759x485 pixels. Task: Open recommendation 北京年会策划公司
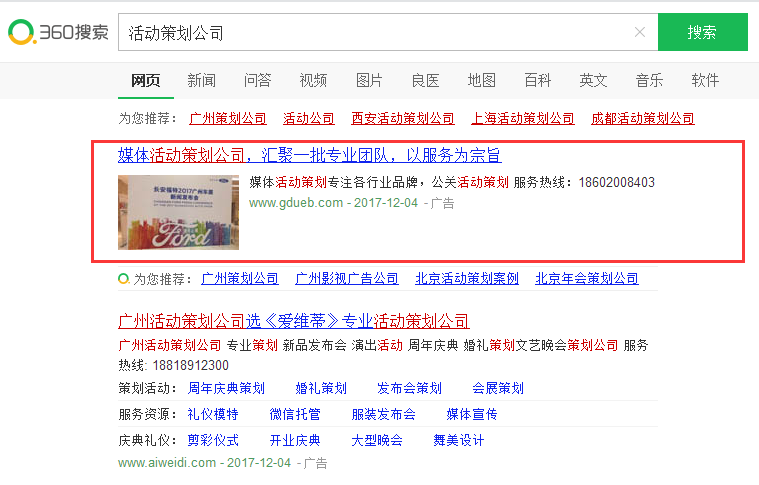587,279
